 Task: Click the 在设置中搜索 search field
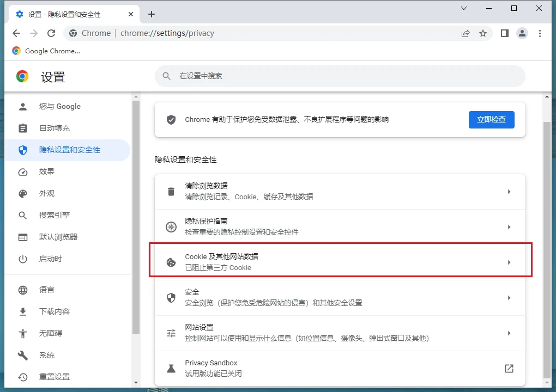340,76
